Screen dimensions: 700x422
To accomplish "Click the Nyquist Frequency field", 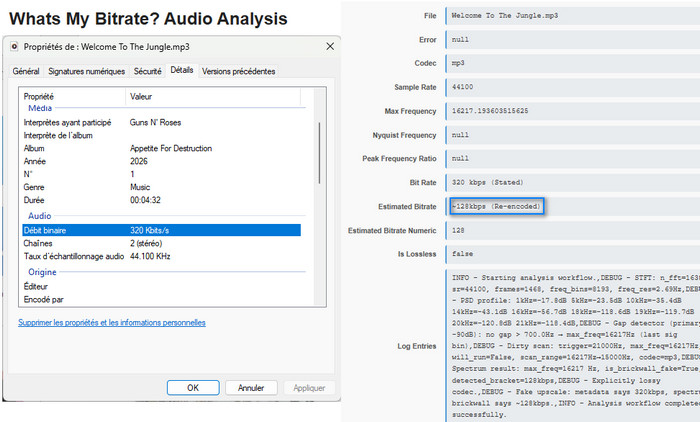I will (573, 135).
